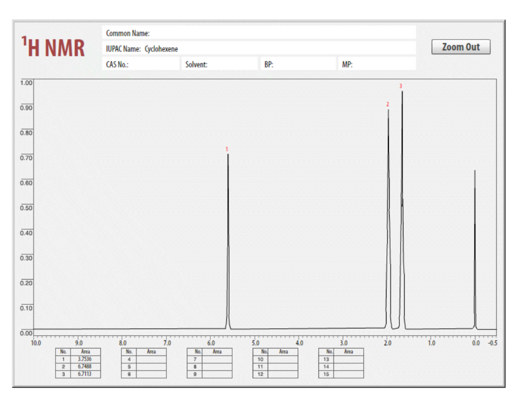The height and width of the screenshot is (420, 527).
Task: Click the empty area cell for No. 10
Action: click(x=283, y=359)
